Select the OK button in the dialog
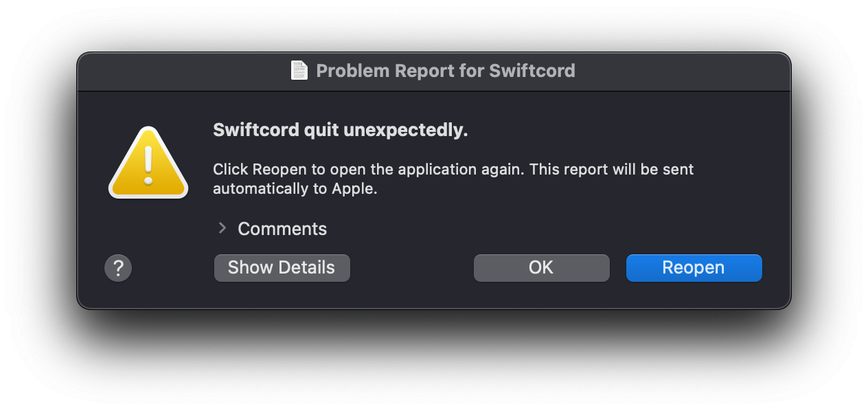The width and height of the screenshot is (868, 411). click(x=541, y=267)
